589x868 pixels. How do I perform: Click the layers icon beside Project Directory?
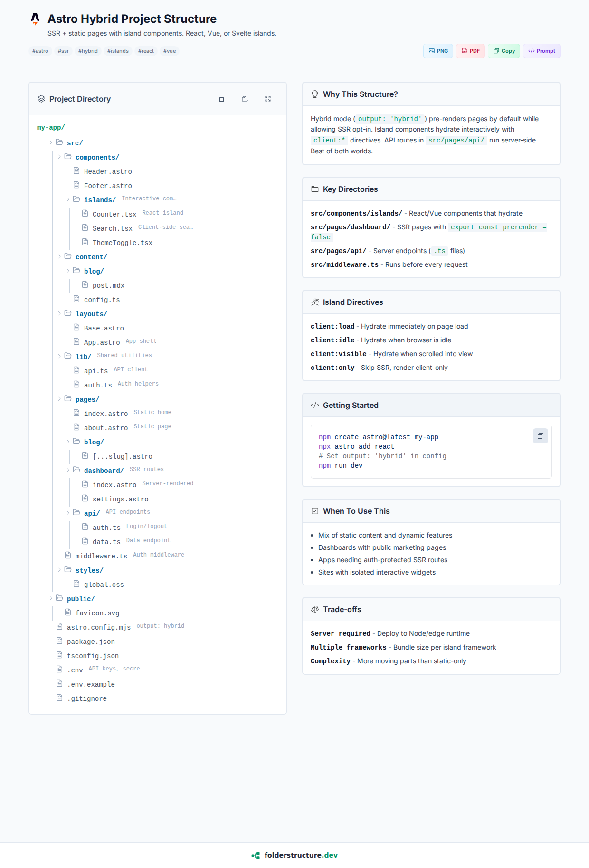(x=41, y=99)
